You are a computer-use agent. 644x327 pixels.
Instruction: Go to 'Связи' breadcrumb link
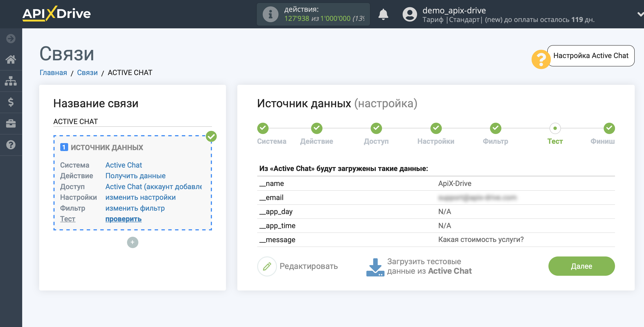point(87,73)
